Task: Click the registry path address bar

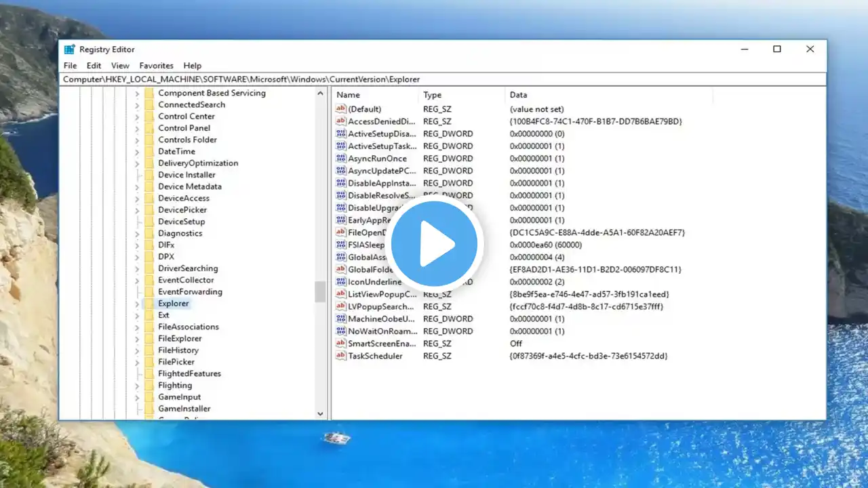Action: [x=443, y=79]
